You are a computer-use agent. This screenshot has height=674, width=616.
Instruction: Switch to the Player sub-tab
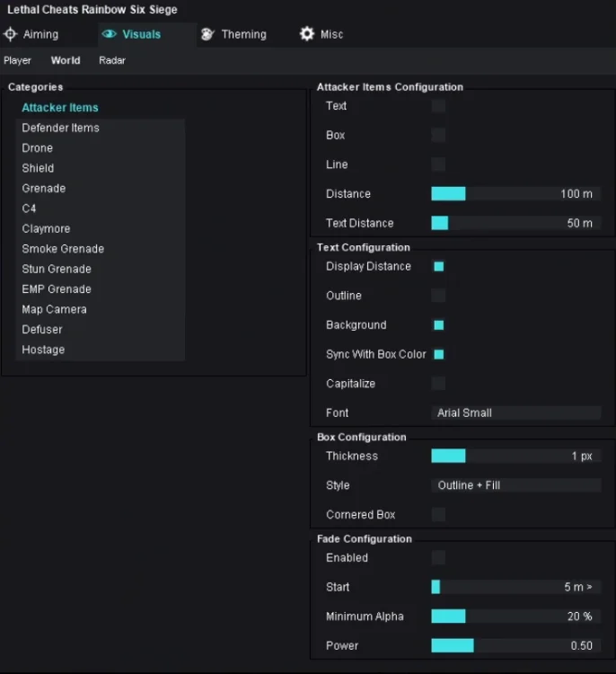(x=17, y=61)
